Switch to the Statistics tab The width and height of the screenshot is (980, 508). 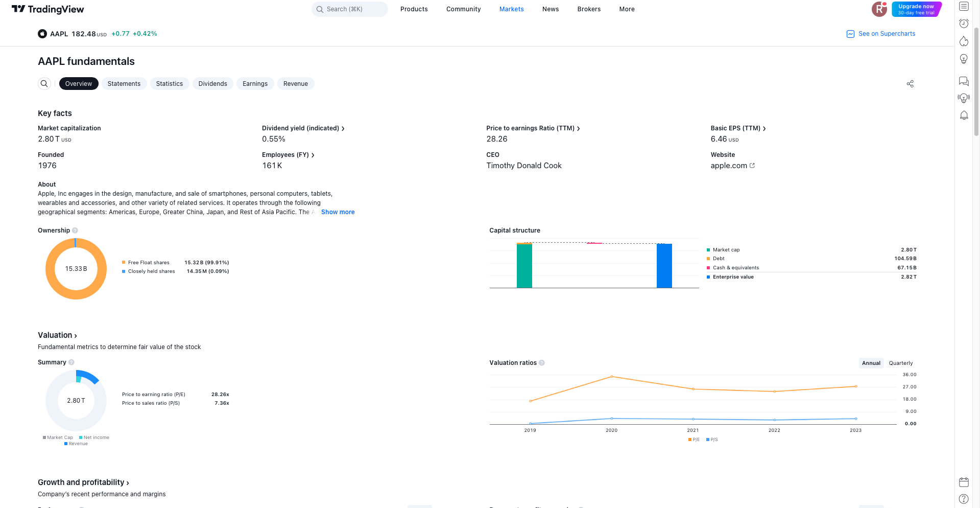(x=170, y=84)
